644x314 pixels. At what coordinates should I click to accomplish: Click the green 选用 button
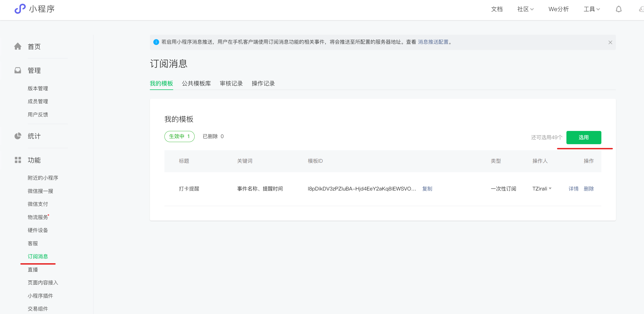coord(584,138)
